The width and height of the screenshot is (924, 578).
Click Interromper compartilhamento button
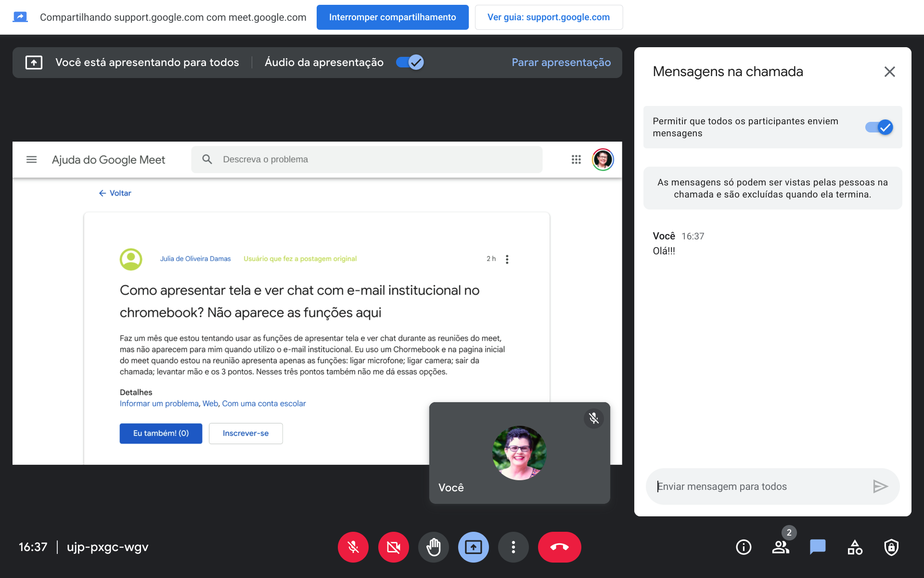[393, 17]
